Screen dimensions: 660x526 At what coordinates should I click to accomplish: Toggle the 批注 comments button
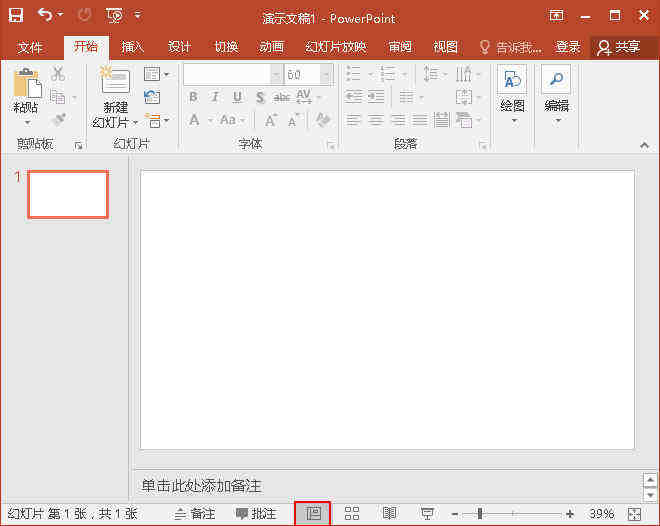click(x=255, y=514)
